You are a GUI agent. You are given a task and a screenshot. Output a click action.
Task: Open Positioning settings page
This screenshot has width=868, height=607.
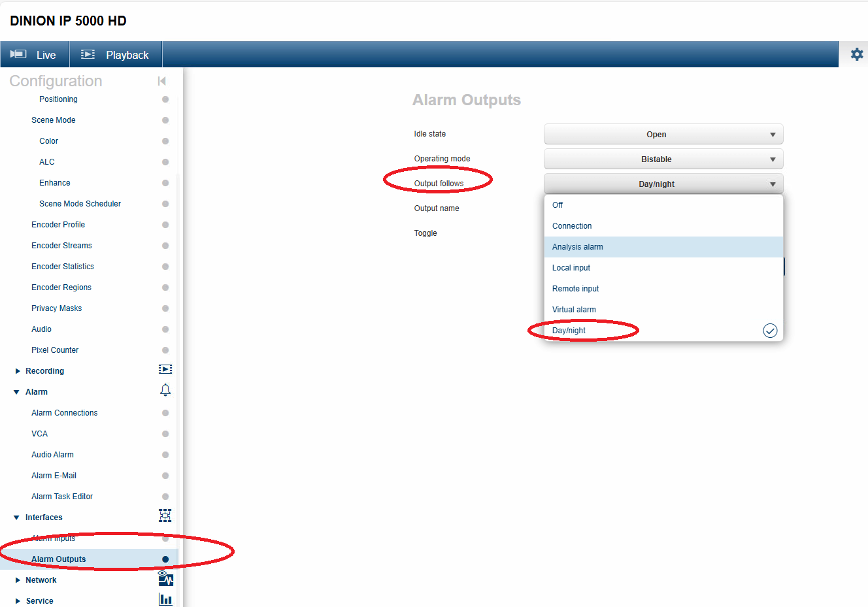coord(58,99)
